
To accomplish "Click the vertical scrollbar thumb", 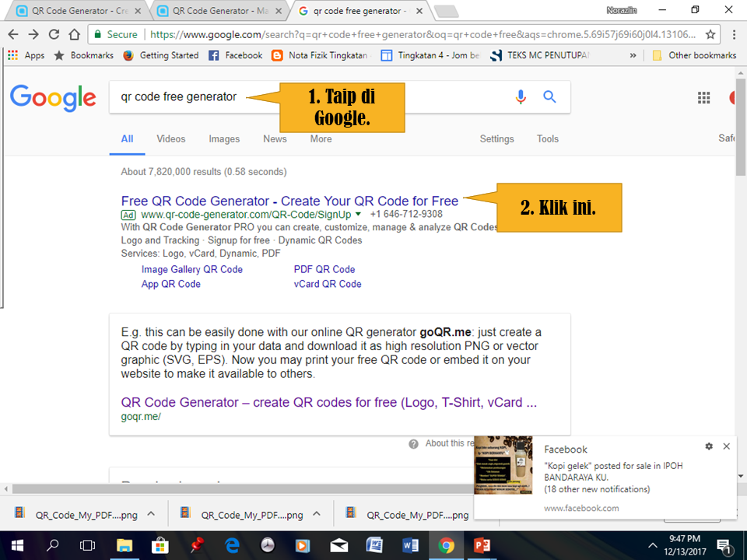I will tap(740, 127).
